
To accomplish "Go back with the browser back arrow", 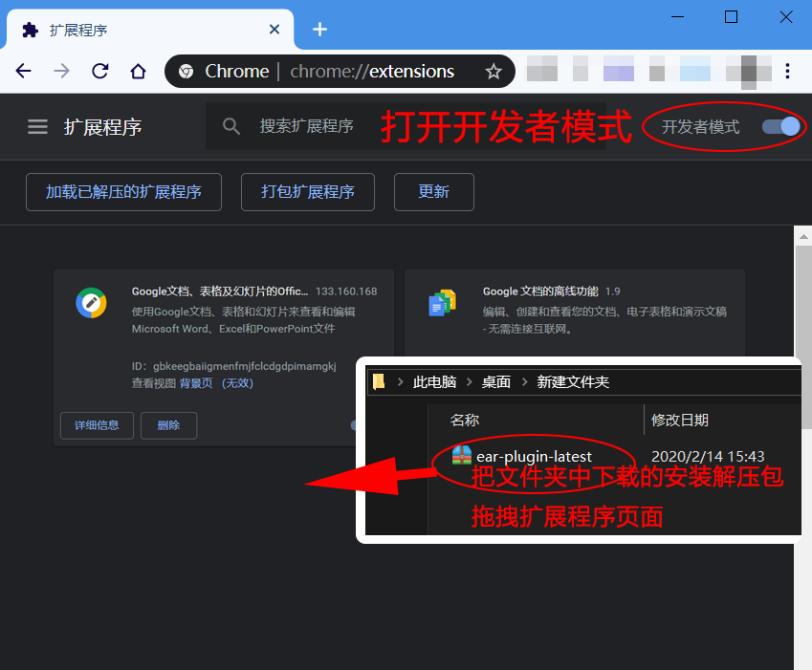I will [x=23, y=71].
